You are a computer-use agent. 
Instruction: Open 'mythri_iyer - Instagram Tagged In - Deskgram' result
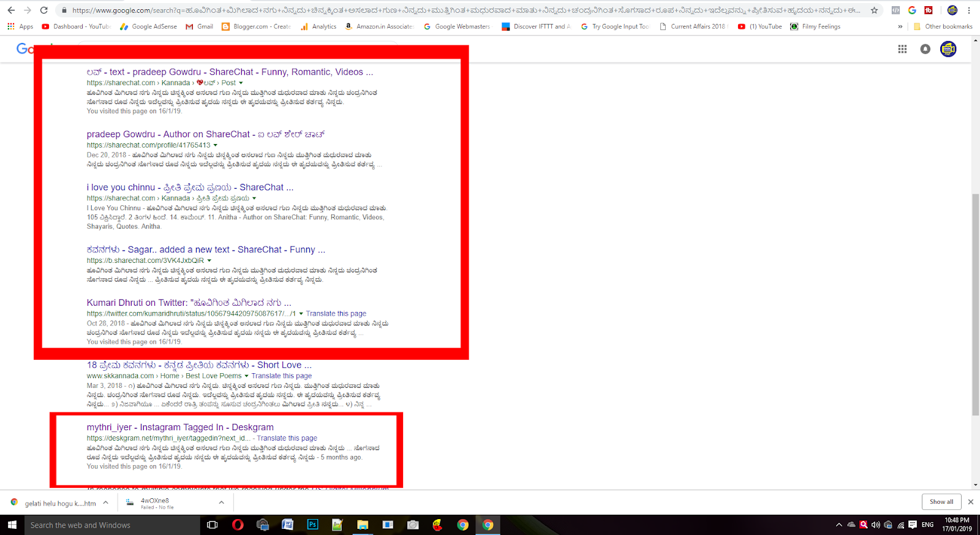(180, 427)
